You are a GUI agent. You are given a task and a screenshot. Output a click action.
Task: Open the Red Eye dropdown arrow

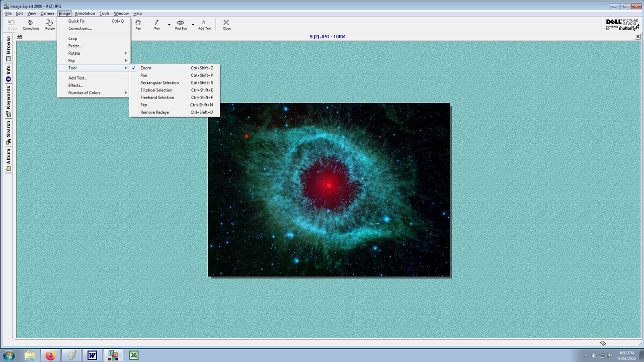click(193, 25)
